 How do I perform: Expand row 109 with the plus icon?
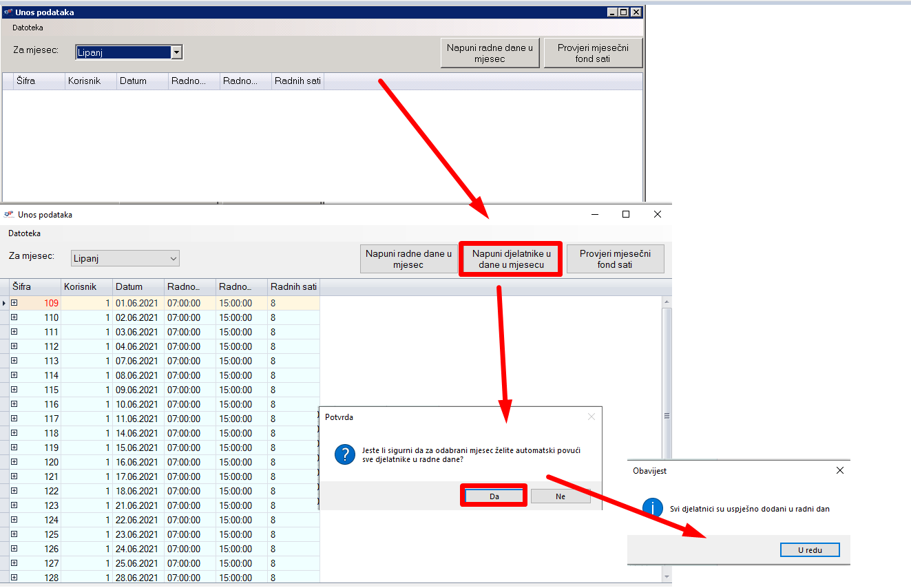point(14,303)
